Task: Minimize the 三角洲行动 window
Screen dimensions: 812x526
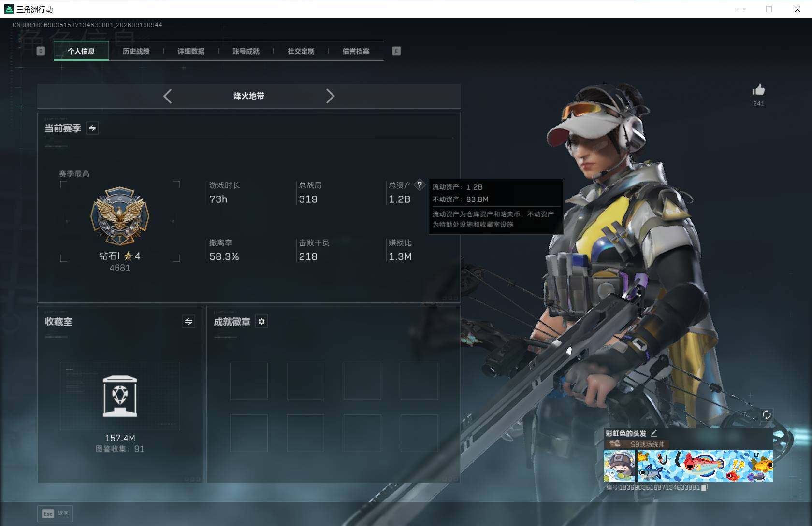Action: 741,9
